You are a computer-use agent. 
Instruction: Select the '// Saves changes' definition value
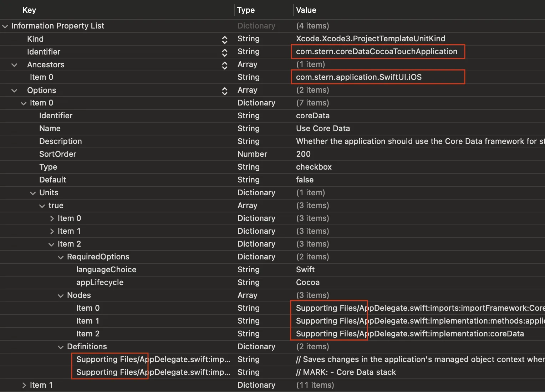tap(420, 359)
